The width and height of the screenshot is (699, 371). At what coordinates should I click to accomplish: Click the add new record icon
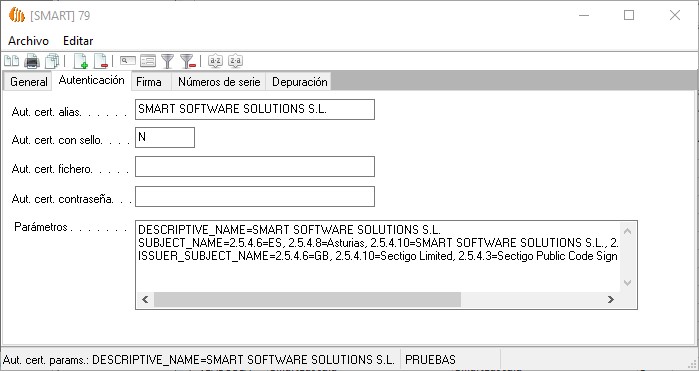click(x=81, y=61)
